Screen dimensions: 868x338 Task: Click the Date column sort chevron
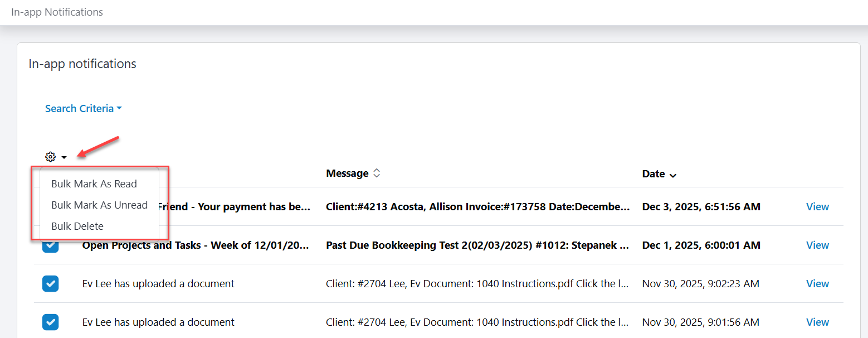[x=673, y=175]
